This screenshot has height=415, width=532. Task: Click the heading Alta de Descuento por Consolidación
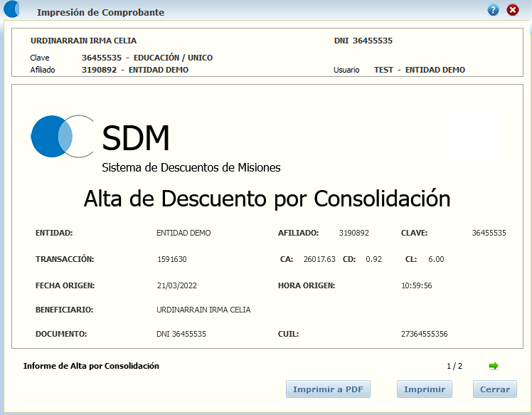click(x=267, y=199)
